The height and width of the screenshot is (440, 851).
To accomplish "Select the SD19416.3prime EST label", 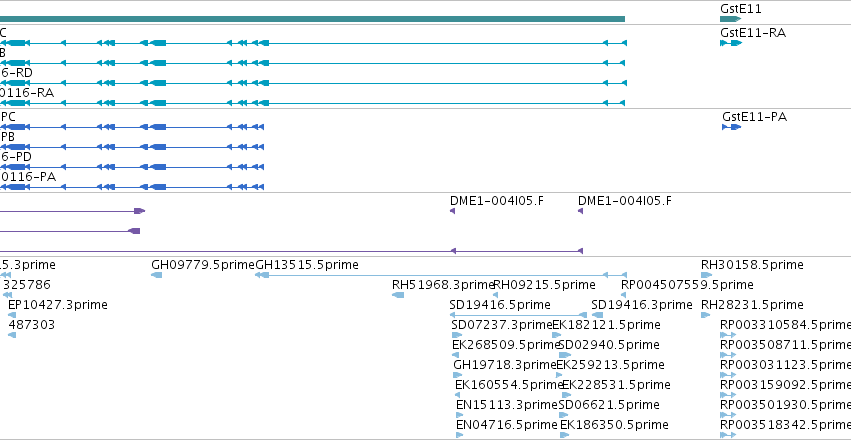I will [x=642, y=305].
